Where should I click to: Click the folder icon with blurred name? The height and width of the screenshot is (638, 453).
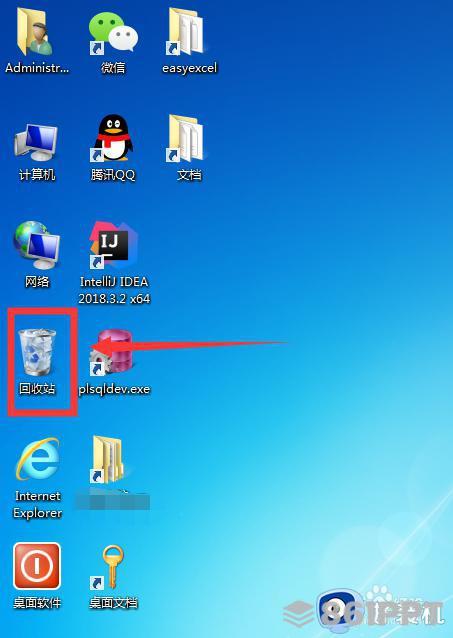107,460
